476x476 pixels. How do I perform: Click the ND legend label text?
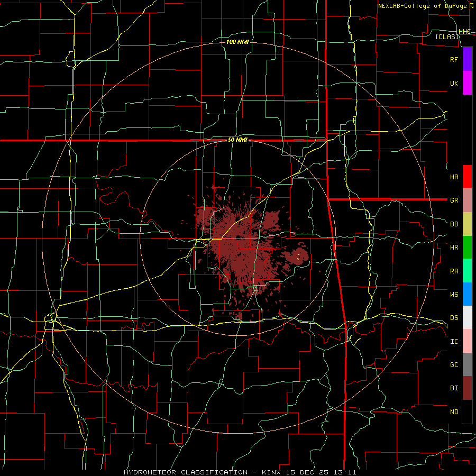454,412
